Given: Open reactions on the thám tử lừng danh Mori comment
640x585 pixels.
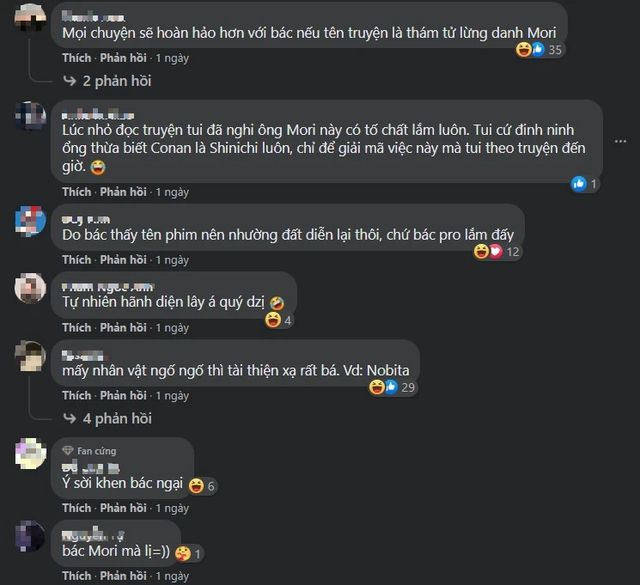Looking at the screenshot, I should pyautogui.click(x=540, y=50).
